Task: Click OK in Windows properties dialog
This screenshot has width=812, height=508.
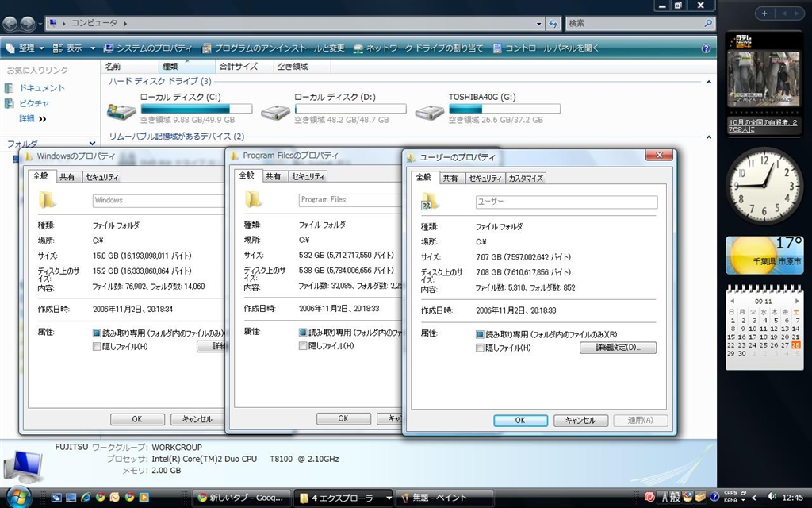Action: coord(137,419)
